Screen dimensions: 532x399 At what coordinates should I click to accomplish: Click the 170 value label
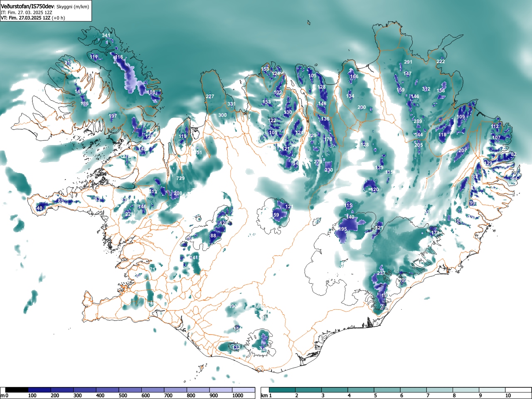pos(328,139)
